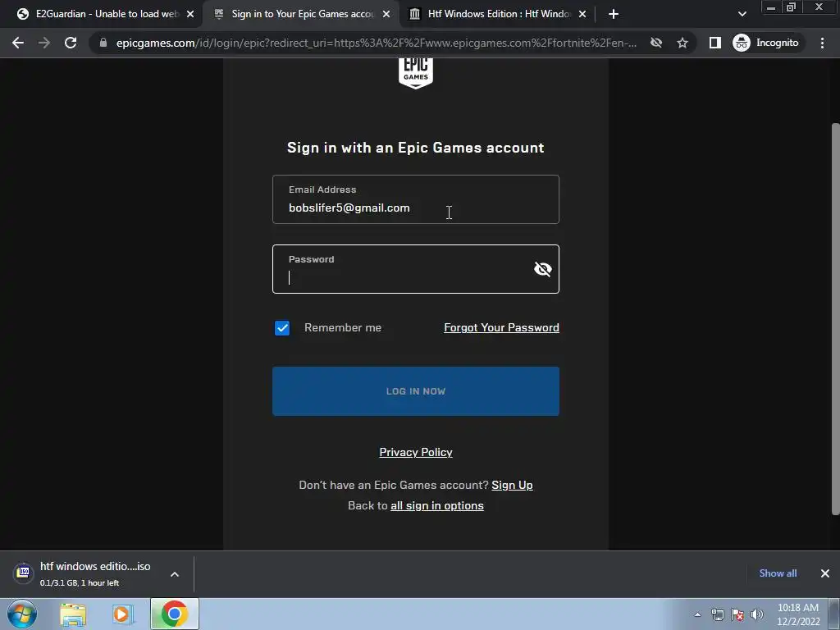Open Action Center flag icon
The width and height of the screenshot is (840, 630).
(737, 614)
